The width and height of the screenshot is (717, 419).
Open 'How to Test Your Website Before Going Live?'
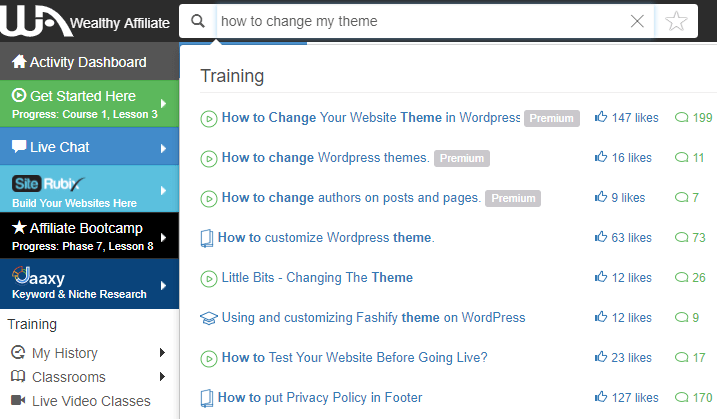[x=354, y=357]
